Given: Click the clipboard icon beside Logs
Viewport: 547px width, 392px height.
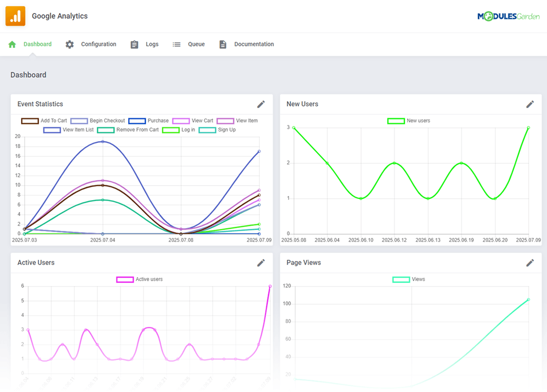Looking at the screenshot, I should 134,44.
